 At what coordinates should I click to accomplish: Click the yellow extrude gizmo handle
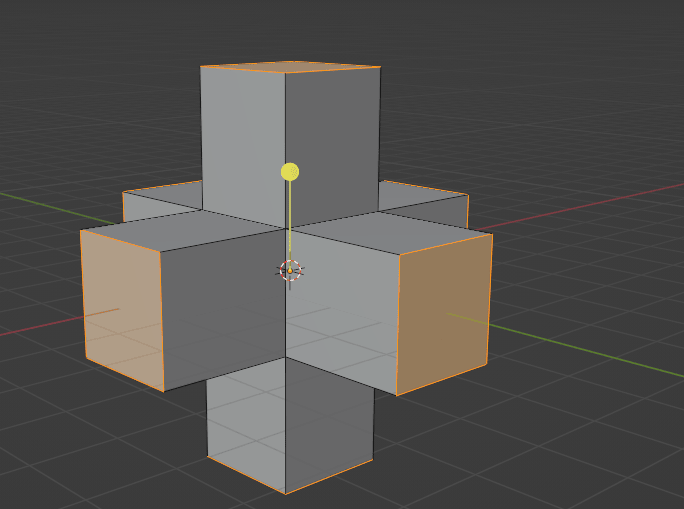[290, 172]
